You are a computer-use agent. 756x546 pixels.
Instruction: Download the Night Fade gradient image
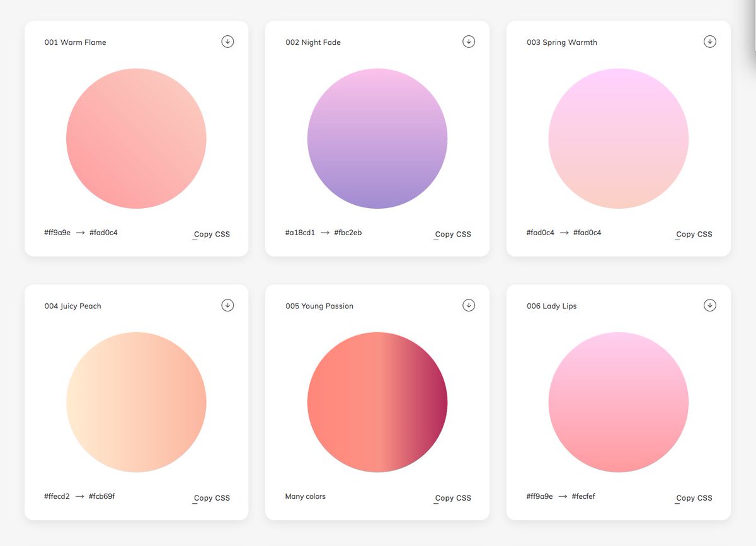[x=469, y=42]
